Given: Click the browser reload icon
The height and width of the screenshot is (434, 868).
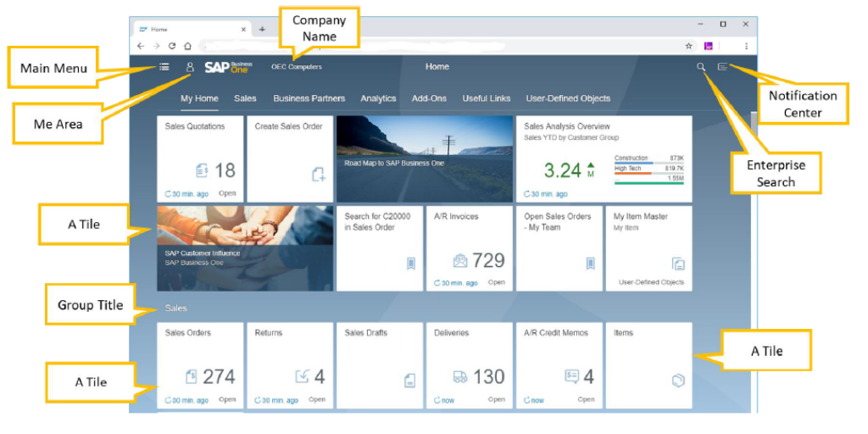Looking at the screenshot, I should coord(172,46).
